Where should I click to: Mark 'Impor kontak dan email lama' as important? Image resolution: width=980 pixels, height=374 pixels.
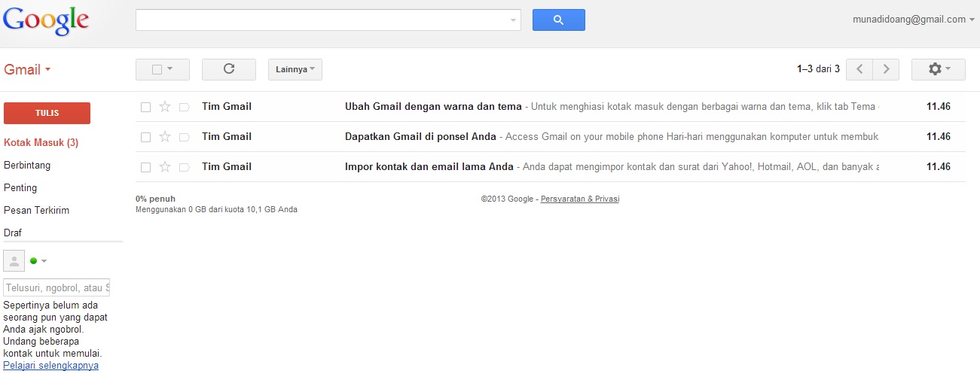coord(184,167)
